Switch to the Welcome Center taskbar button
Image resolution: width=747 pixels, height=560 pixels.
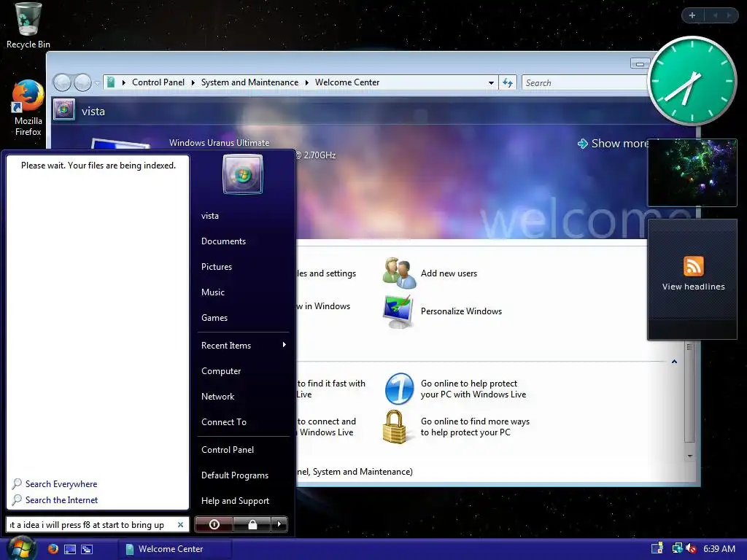(x=174, y=549)
